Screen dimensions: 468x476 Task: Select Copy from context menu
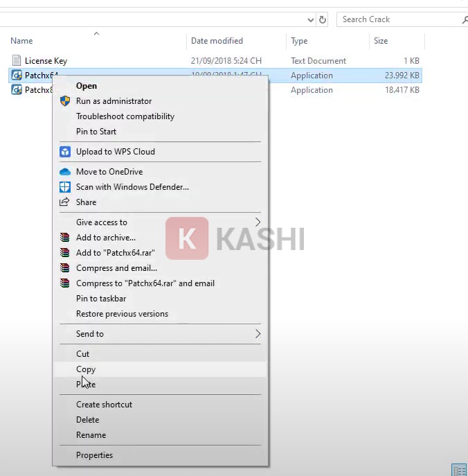pos(86,369)
